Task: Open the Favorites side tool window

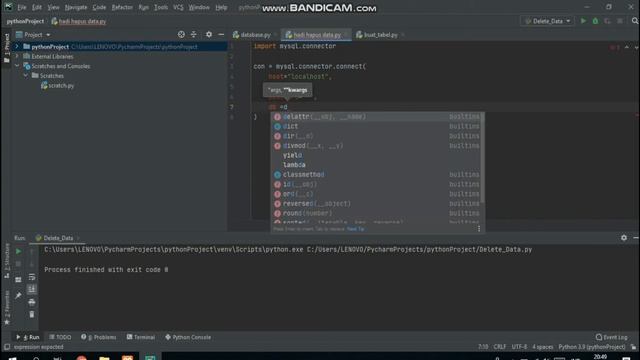Action: pyautogui.click(x=7, y=307)
